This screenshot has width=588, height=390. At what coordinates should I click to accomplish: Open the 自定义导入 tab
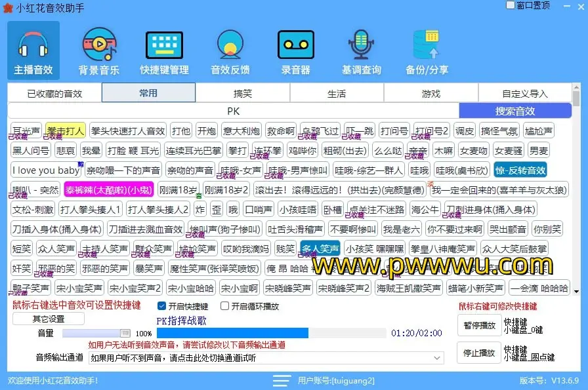click(524, 94)
